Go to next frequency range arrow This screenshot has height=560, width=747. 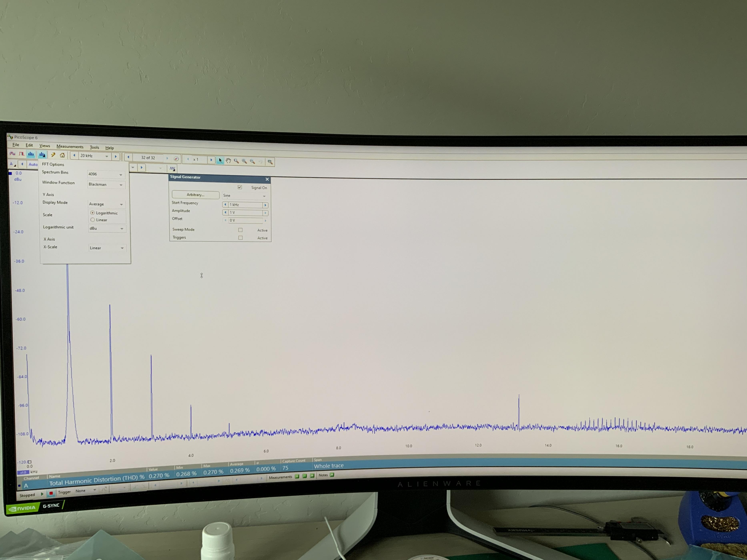coord(116,157)
